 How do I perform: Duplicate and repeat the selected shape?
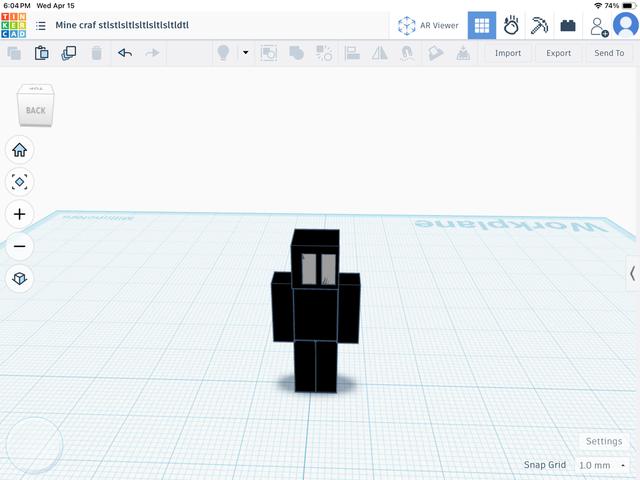(69, 53)
